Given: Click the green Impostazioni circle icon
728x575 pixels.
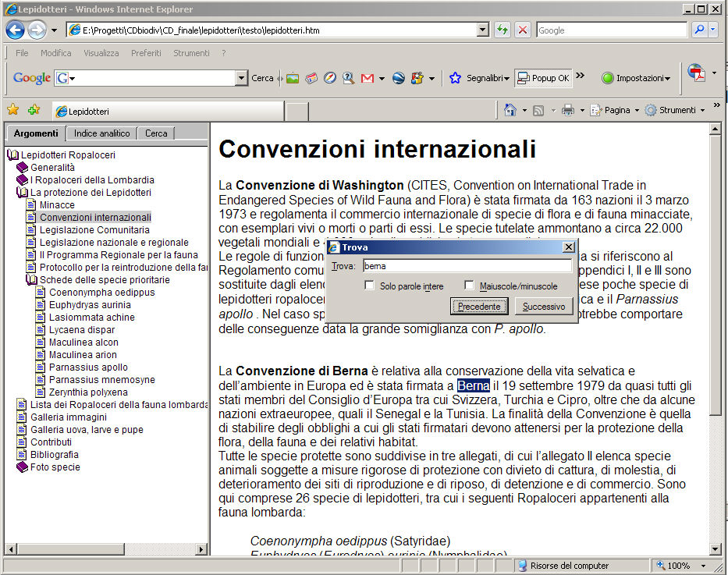Looking at the screenshot, I should [607, 78].
